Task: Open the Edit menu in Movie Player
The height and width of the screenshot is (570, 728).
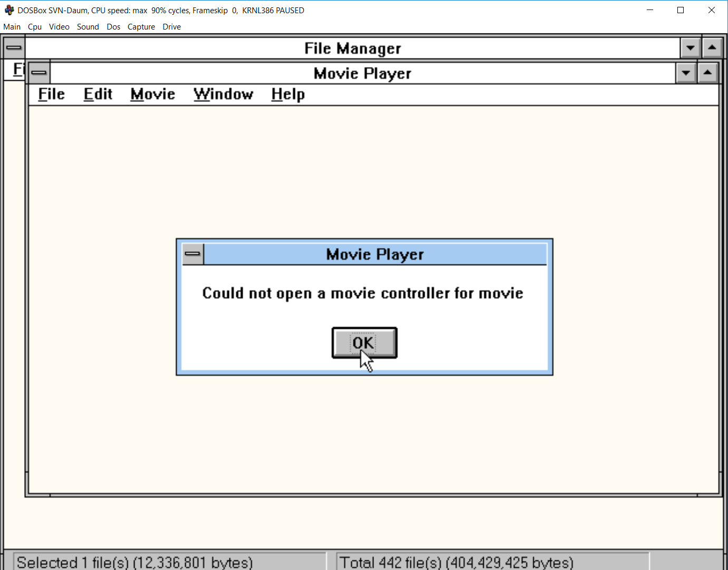Action: point(98,94)
